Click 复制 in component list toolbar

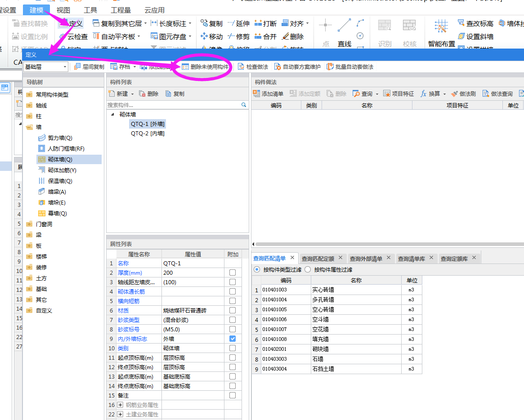pyautogui.click(x=175, y=94)
